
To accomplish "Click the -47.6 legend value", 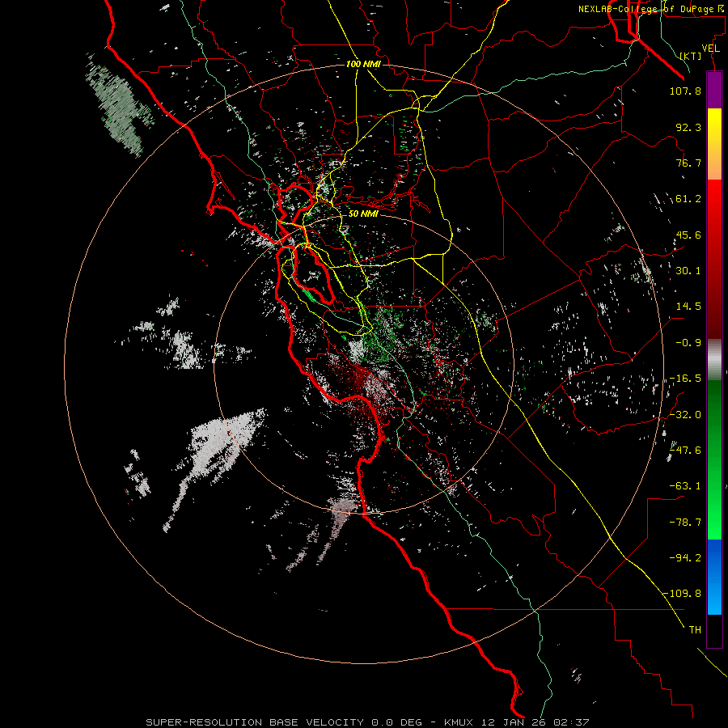I will coord(685,451).
